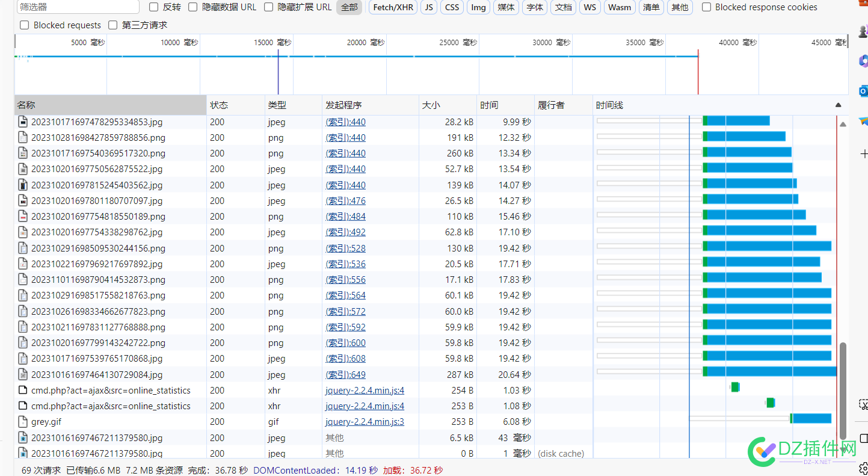This screenshot has height=476, width=868.
Task: Click the document icon of grey.gif
Action: coord(23,422)
